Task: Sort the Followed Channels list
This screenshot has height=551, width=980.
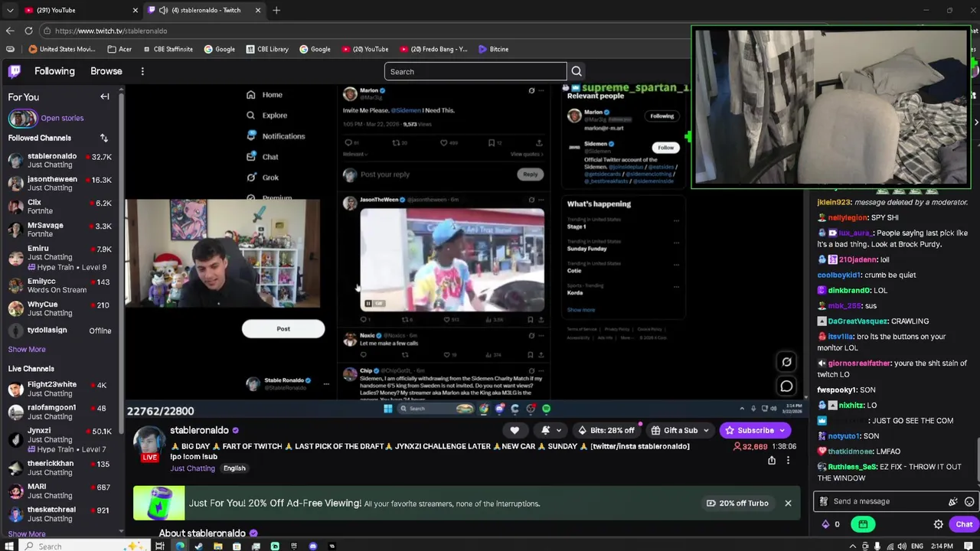Action: click(104, 138)
